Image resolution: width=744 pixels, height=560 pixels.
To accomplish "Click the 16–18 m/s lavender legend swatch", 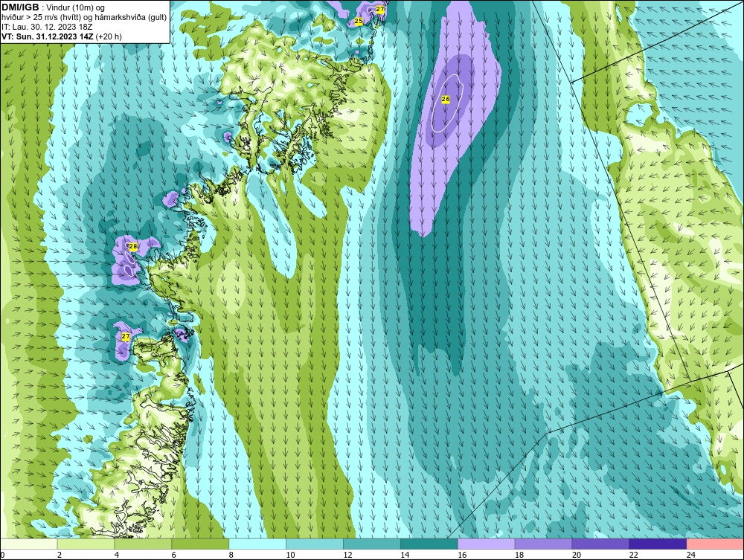I will (x=487, y=544).
